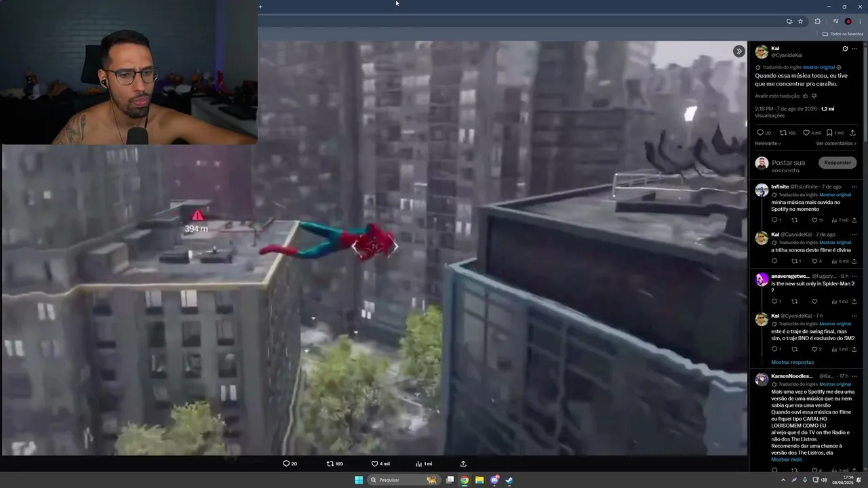Open the Todos os favoritos folder
Viewport: 868px width, 488px height.
(x=843, y=34)
